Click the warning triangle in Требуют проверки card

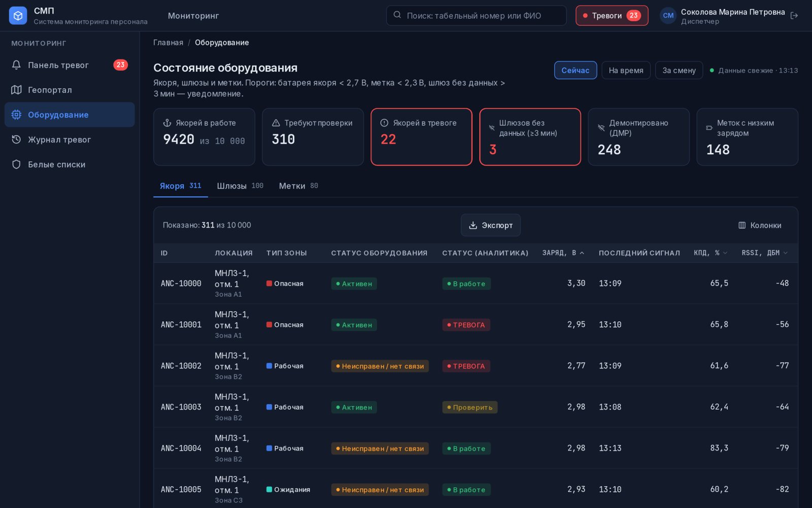[276, 123]
